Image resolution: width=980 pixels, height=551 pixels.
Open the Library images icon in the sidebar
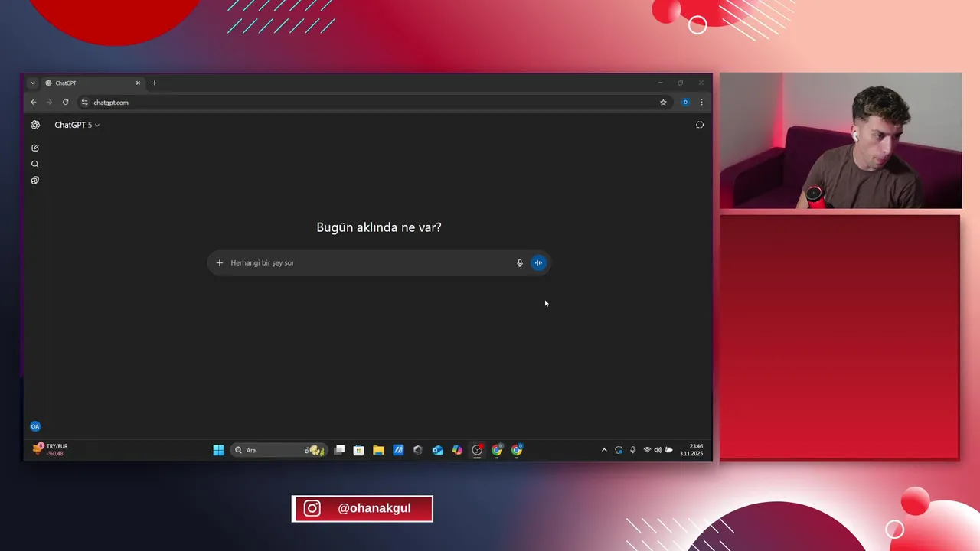click(35, 181)
